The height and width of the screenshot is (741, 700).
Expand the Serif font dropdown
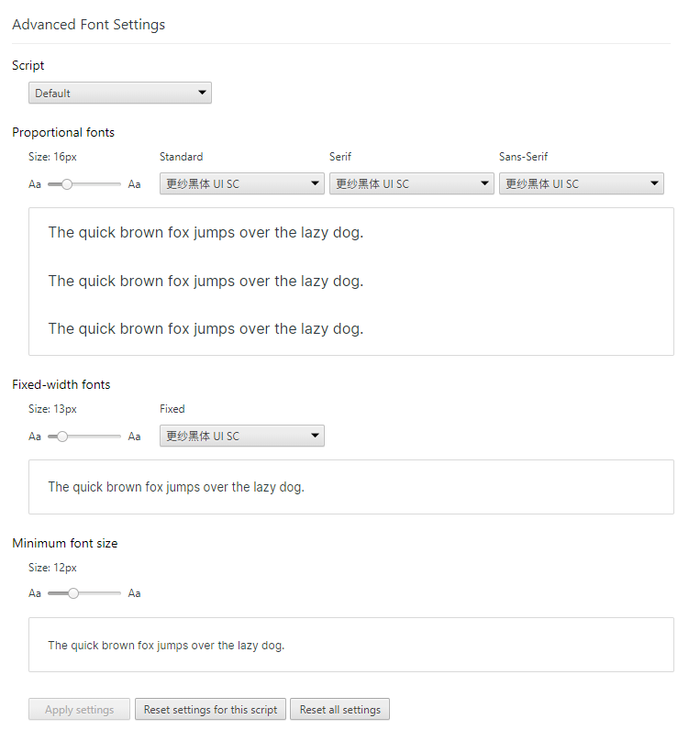click(411, 183)
